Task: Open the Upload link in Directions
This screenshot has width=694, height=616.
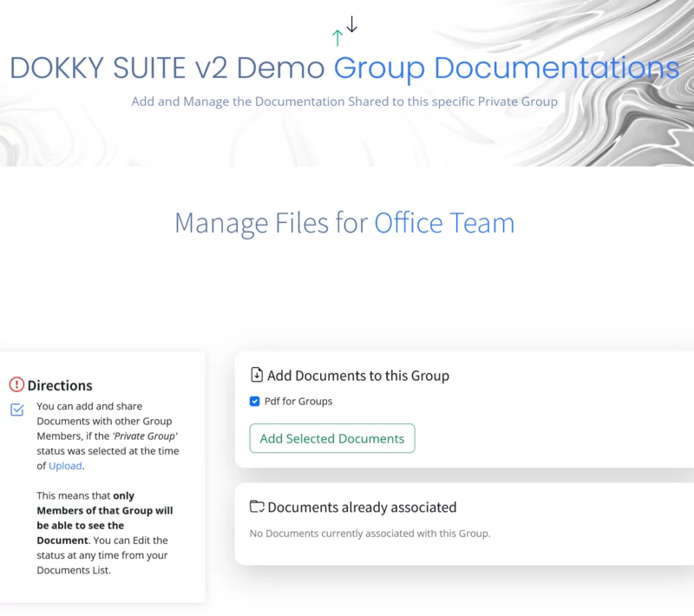Action: tap(65, 466)
